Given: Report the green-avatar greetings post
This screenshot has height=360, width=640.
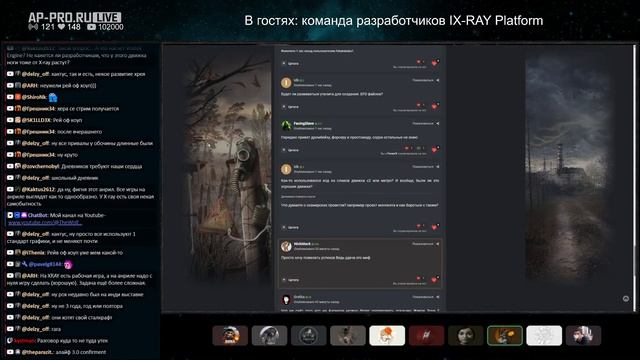Looking at the screenshot, I should (x=423, y=123).
